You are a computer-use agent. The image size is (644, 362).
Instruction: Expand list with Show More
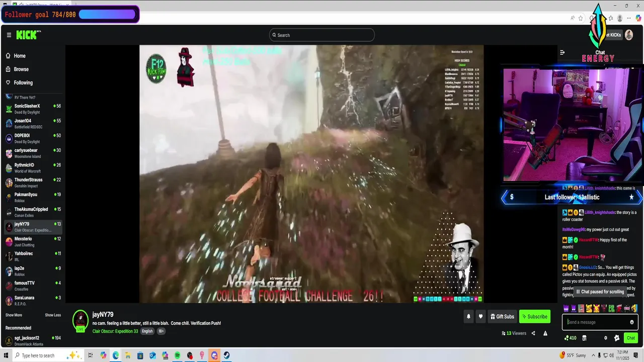[x=14, y=315]
